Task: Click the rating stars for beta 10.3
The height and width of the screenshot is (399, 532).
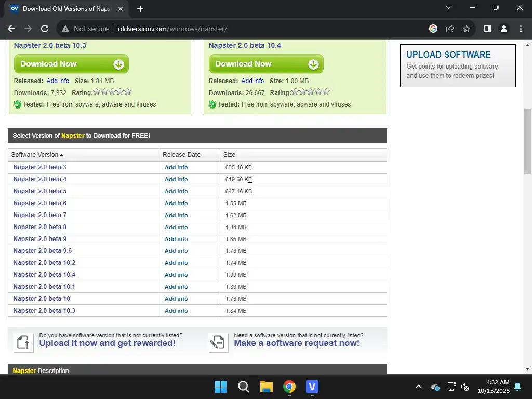Action: pos(112,91)
